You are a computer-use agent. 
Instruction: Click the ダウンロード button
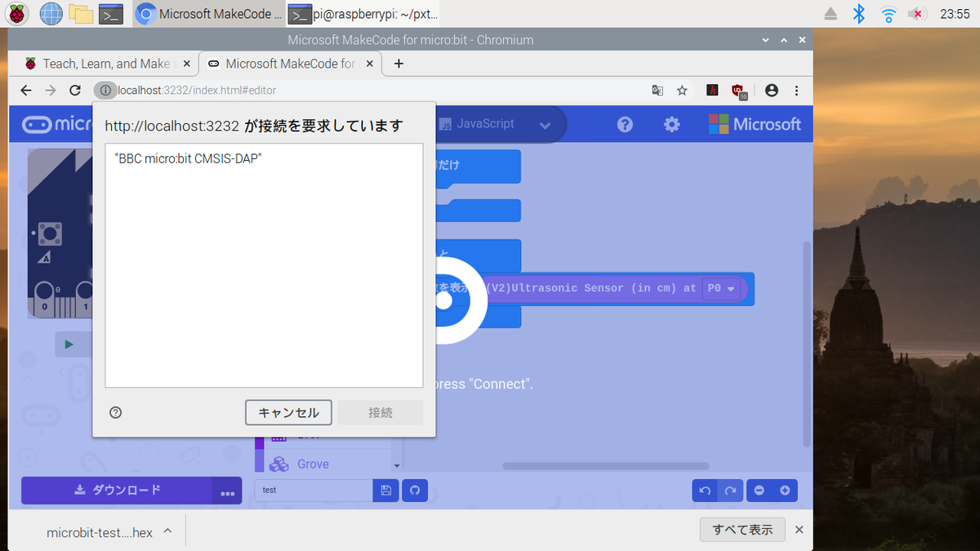click(117, 490)
